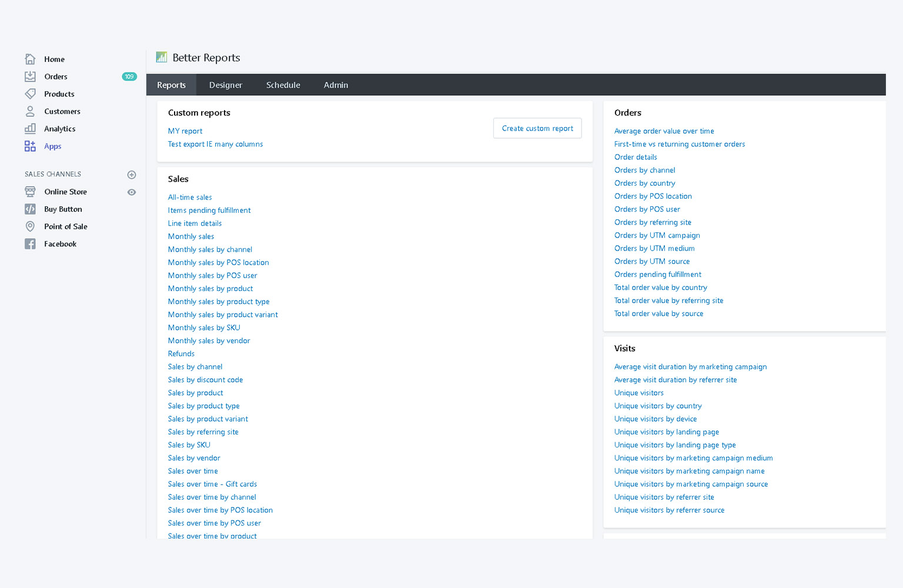903x588 pixels.
Task: Open Unique visitors by device report
Action: (655, 419)
